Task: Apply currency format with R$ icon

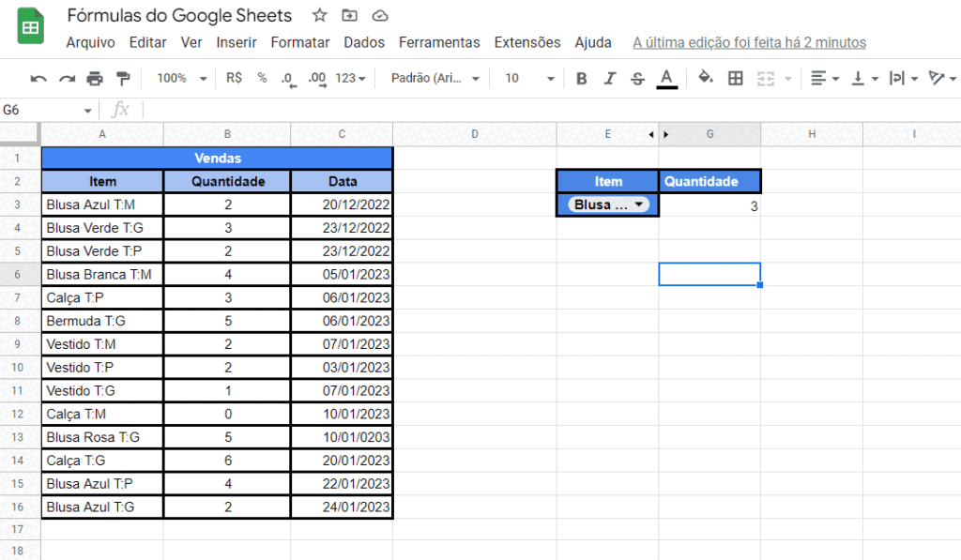Action: coord(233,79)
